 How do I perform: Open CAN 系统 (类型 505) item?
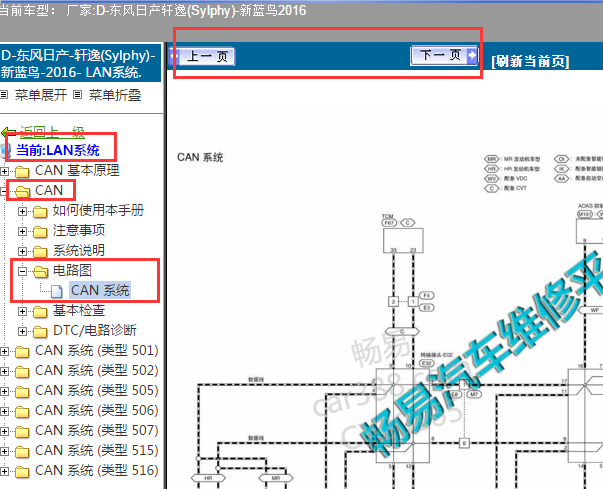pyautogui.click(x=97, y=390)
